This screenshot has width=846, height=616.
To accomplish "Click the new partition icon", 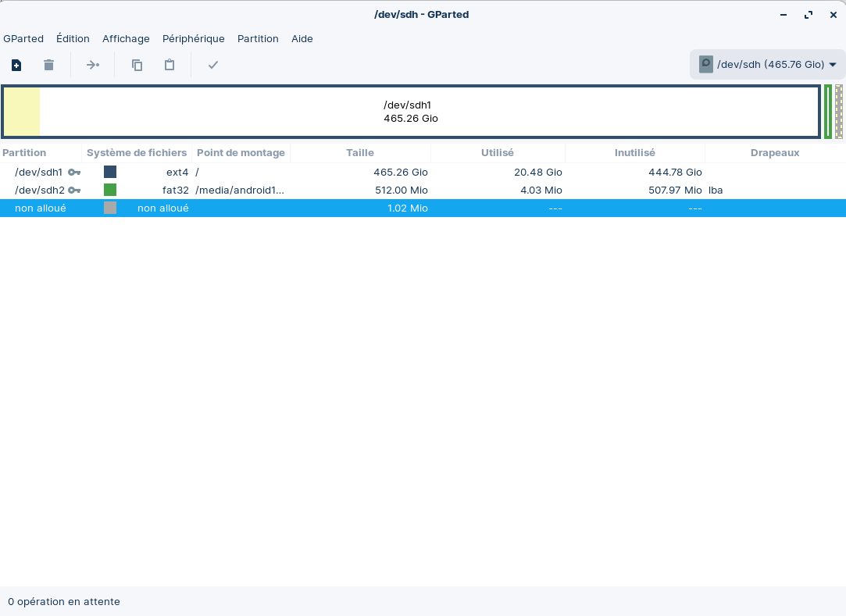I will 16,65.
